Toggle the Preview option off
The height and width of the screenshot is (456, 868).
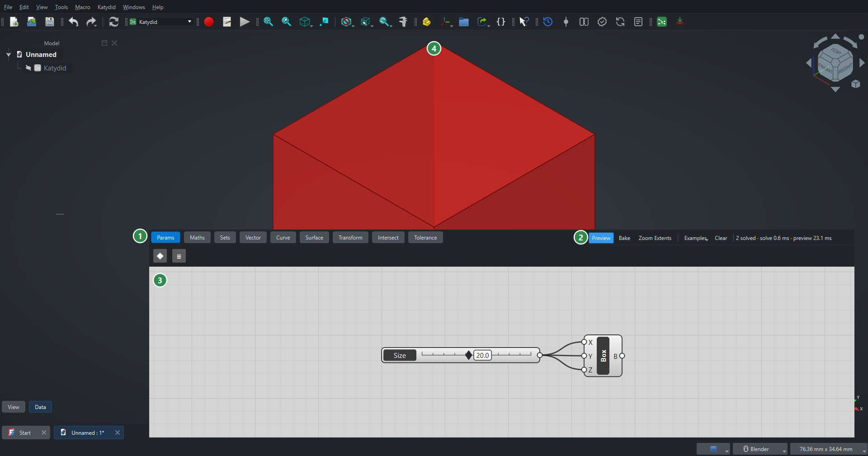601,238
